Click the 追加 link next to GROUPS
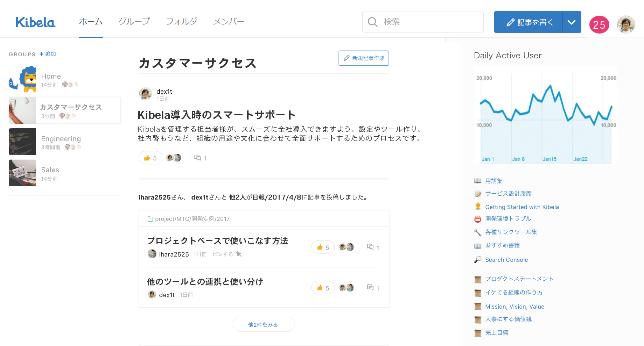 click(48, 54)
